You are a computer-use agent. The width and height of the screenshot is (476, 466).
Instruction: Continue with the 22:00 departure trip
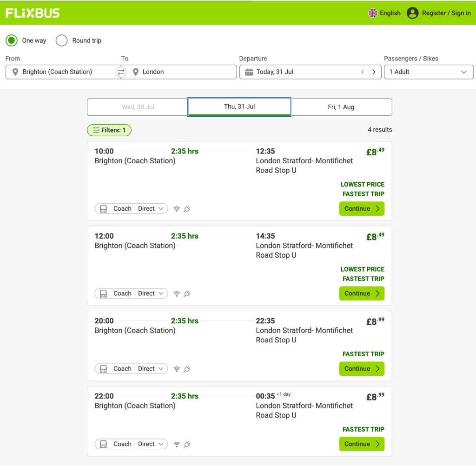[x=362, y=444]
